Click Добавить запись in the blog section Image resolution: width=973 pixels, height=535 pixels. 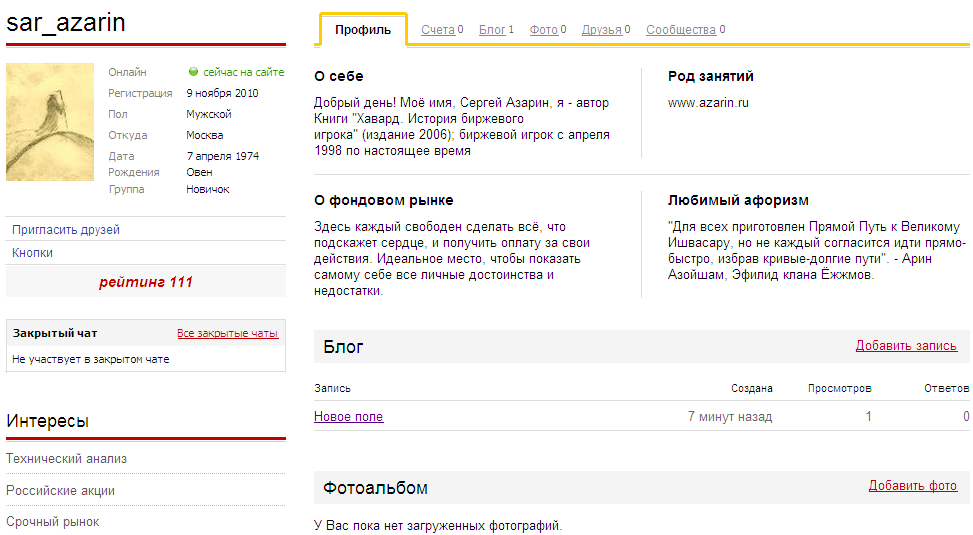[906, 346]
